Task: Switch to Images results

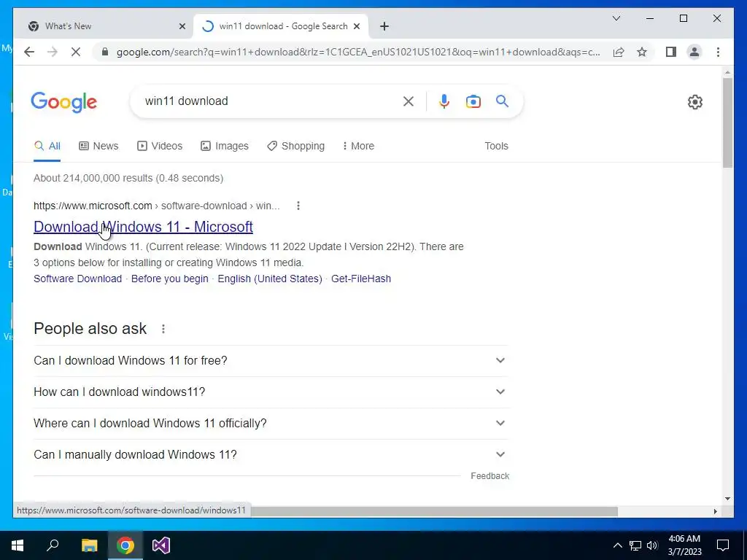Action: click(225, 146)
